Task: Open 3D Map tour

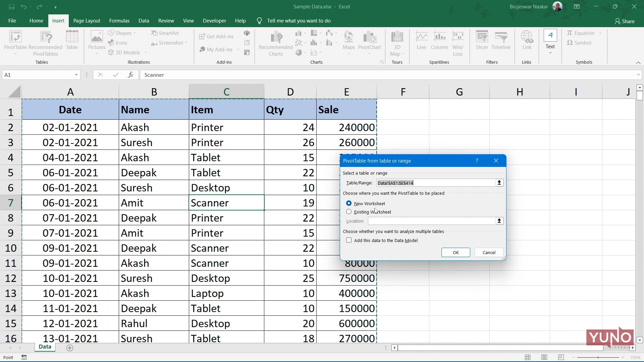Action: point(397,43)
